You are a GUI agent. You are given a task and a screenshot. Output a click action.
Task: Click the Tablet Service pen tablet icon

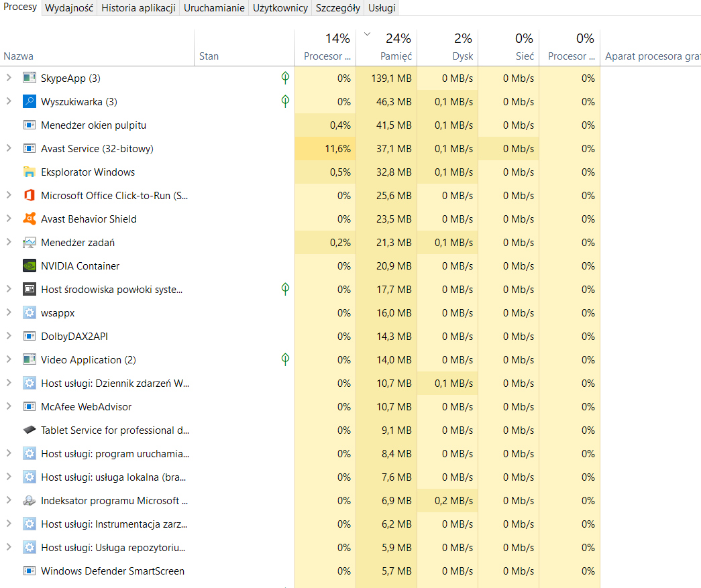click(30, 430)
